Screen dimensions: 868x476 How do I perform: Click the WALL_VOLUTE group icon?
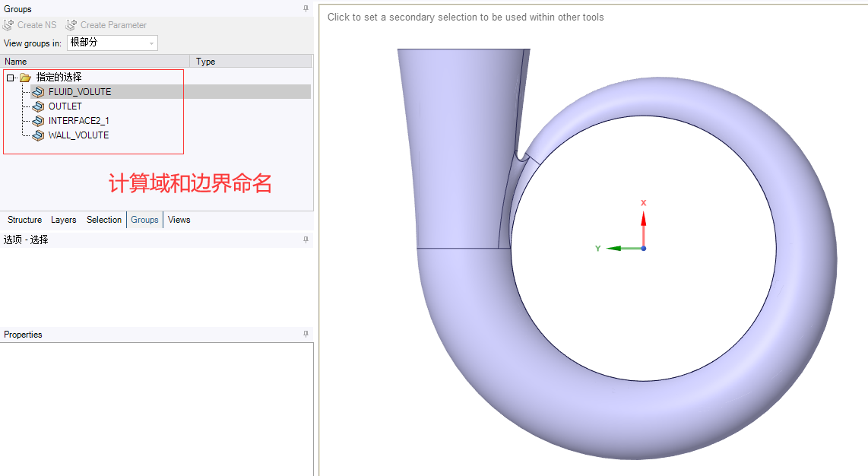coord(38,135)
